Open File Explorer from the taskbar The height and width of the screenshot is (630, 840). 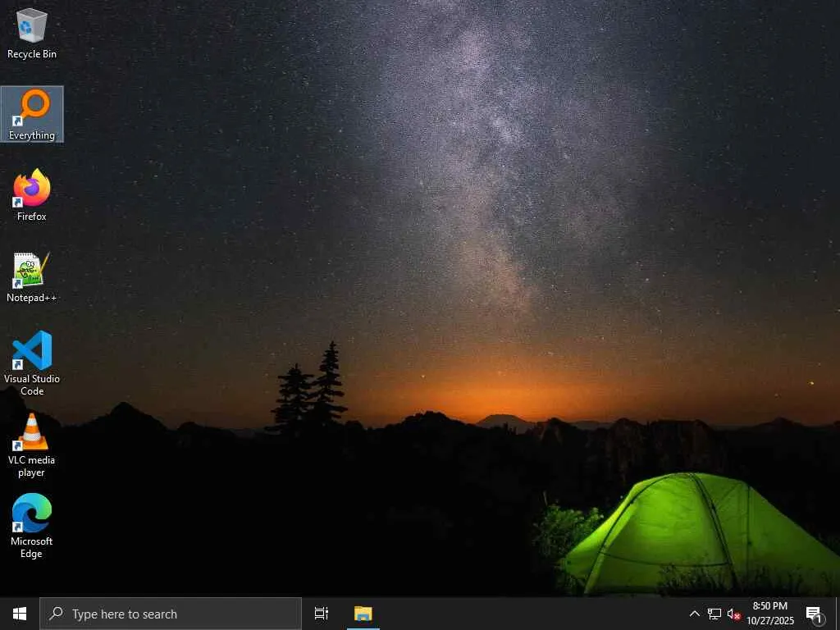pos(363,614)
